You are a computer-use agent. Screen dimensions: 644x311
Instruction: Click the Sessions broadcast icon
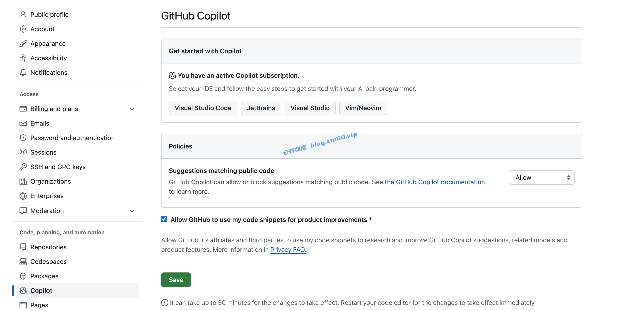click(x=23, y=152)
